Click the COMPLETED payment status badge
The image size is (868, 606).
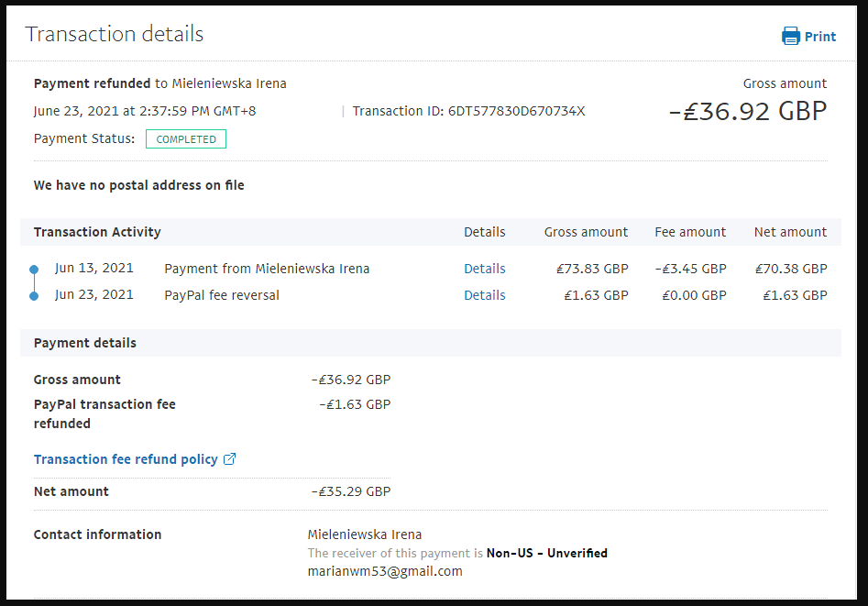click(186, 139)
